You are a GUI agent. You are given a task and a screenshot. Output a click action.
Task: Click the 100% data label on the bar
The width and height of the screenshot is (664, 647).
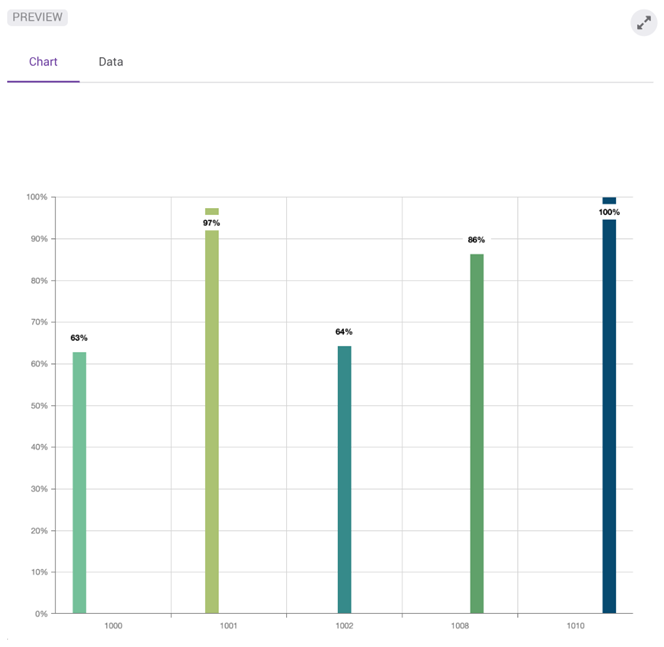(x=609, y=212)
